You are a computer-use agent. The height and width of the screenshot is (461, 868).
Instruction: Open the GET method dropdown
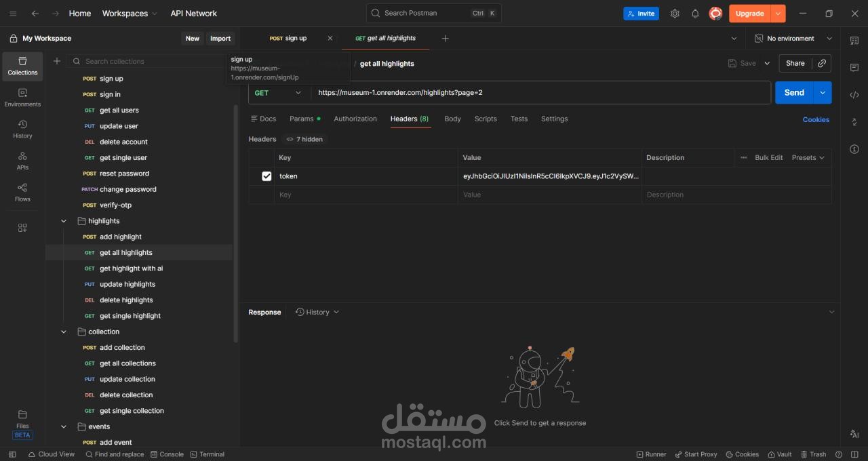(x=279, y=93)
